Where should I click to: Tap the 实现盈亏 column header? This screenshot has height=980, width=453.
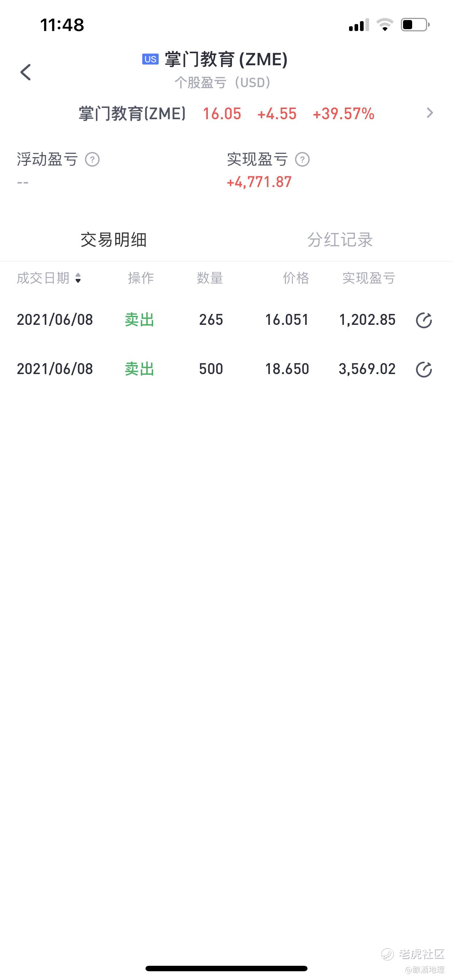coord(368,278)
